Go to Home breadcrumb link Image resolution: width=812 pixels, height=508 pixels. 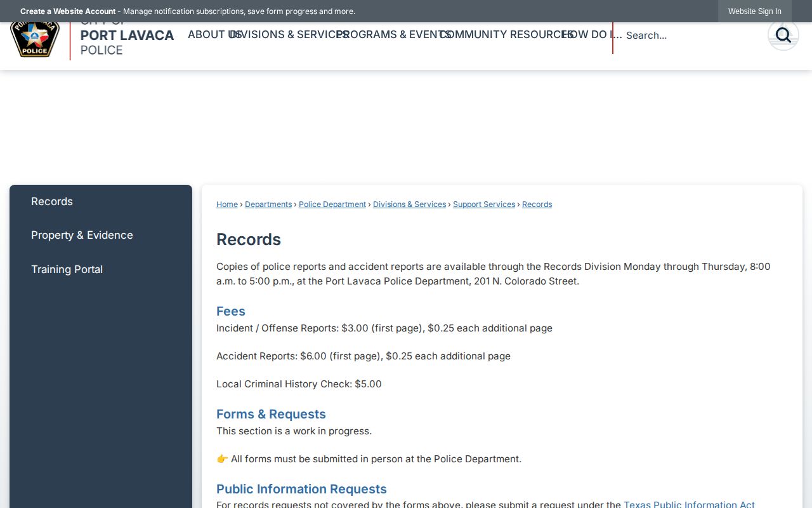tap(227, 204)
